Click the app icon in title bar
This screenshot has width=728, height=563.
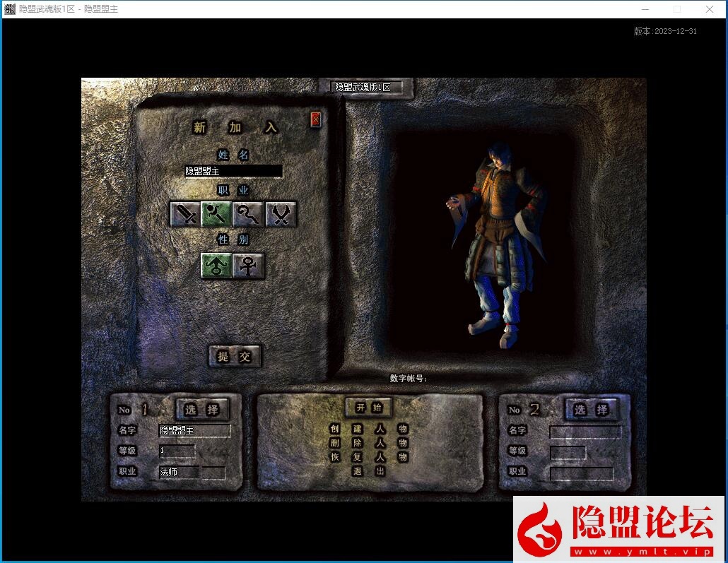pos(10,9)
